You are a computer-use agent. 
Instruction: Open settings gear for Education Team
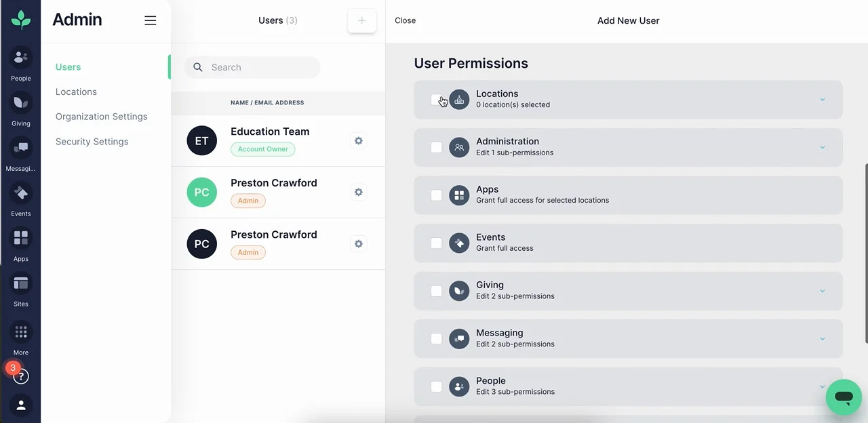pos(359,140)
